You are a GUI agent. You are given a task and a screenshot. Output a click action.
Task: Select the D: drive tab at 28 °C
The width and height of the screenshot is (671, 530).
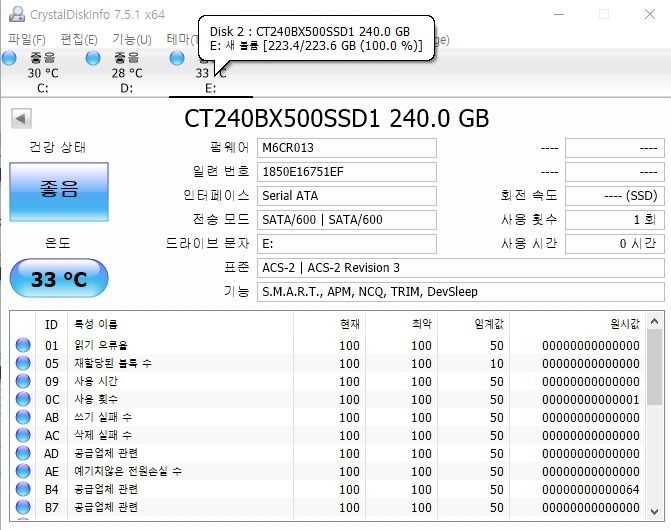[x=126, y=73]
